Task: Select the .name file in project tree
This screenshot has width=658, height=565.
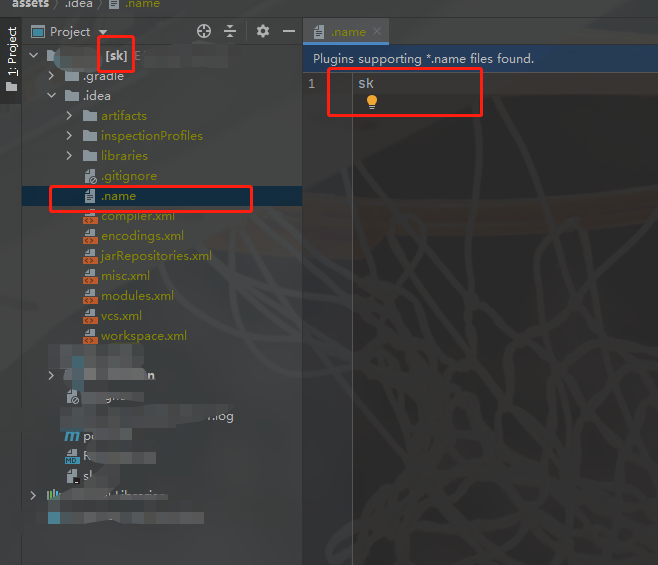Action: point(118,196)
